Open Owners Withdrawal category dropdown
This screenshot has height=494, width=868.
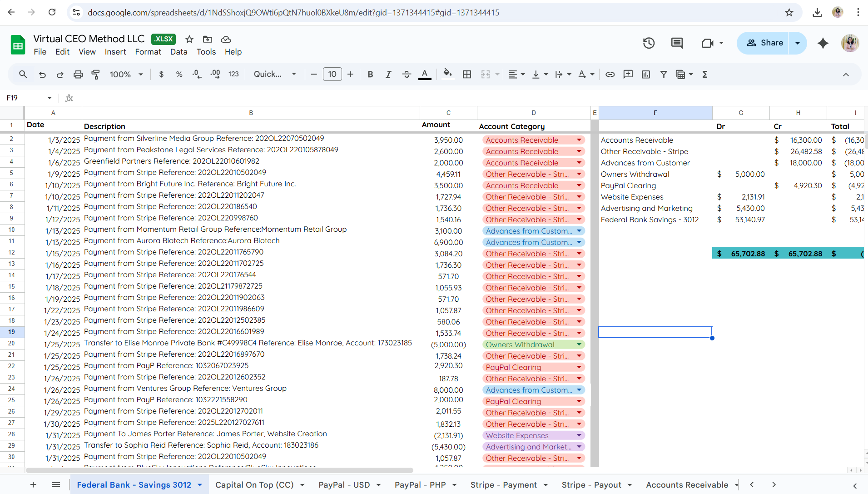click(579, 344)
